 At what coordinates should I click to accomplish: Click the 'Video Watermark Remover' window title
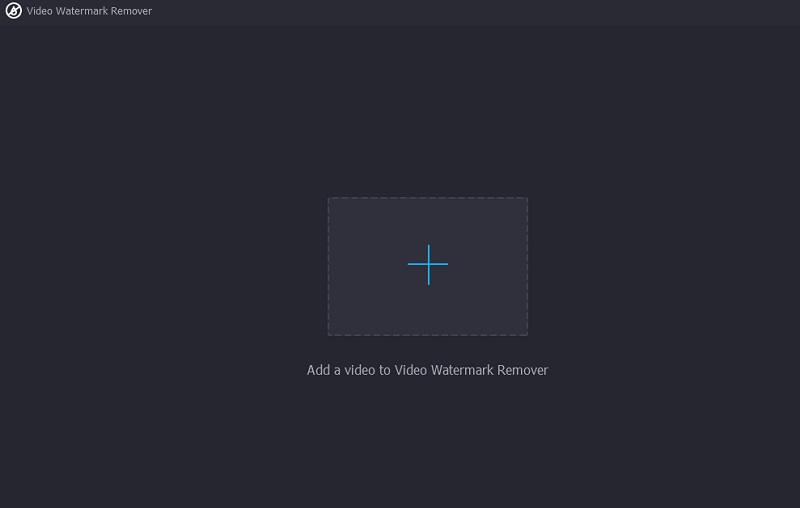pyautogui.click(x=89, y=11)
